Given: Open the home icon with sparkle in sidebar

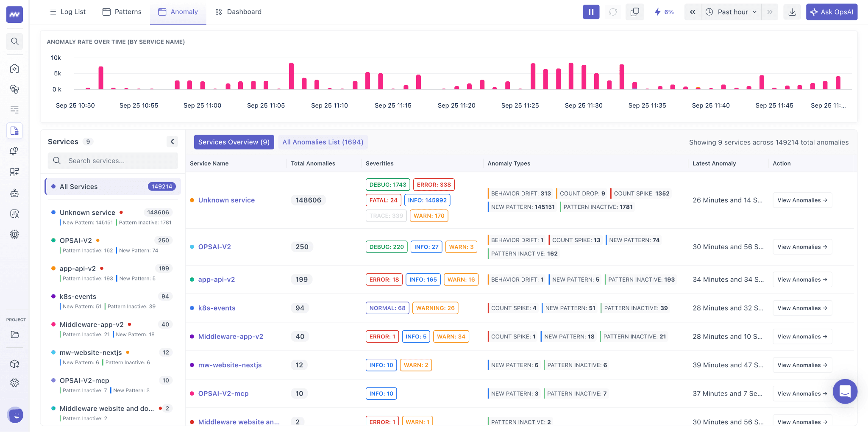Looking at the screenshot, I should 14,69.
